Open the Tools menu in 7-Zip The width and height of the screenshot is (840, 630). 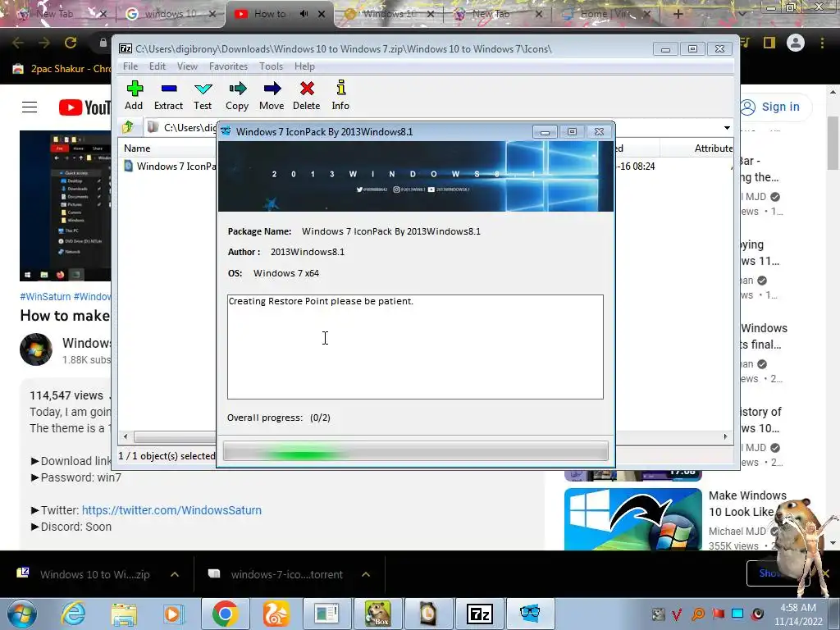tap(271, 66)
